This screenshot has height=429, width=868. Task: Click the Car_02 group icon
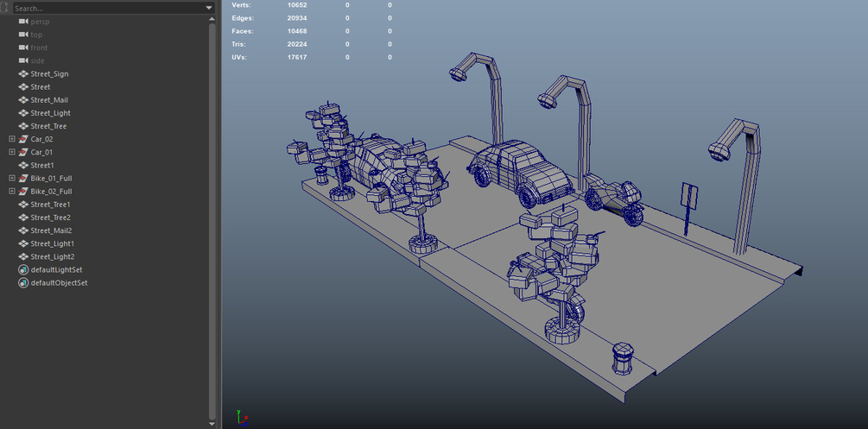[x=23, y=139]
